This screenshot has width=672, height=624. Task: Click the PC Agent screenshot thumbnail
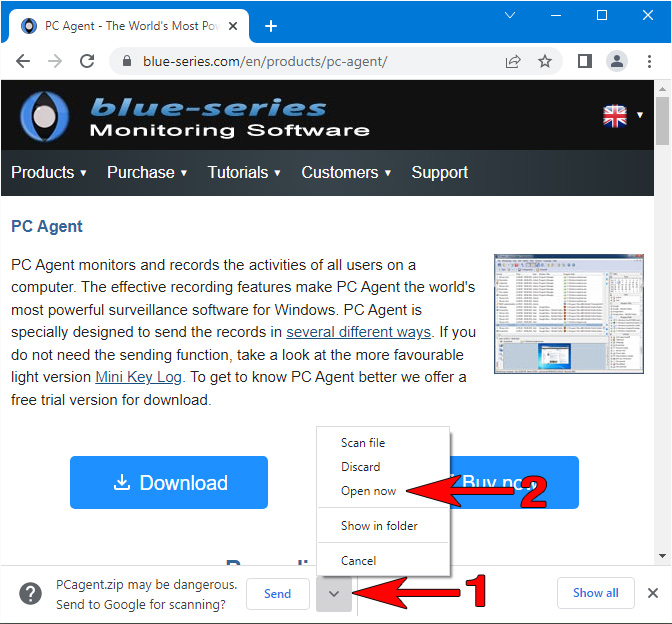coord(569,314)
